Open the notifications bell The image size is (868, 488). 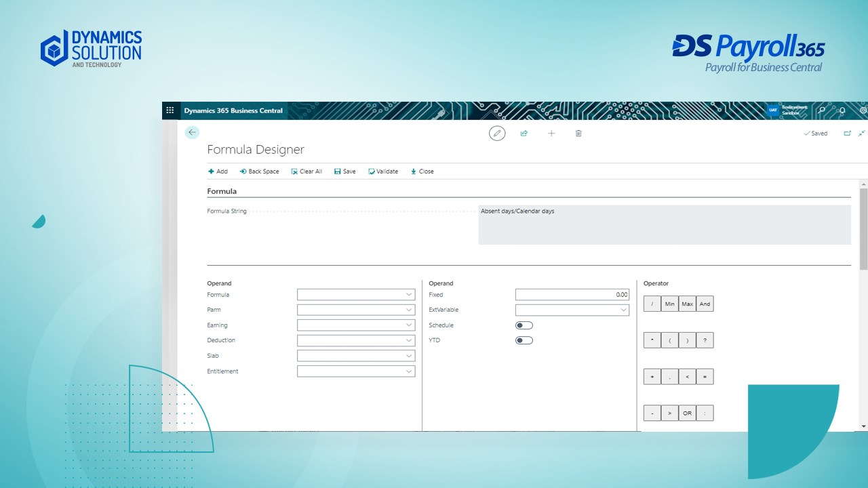[842, 110]
